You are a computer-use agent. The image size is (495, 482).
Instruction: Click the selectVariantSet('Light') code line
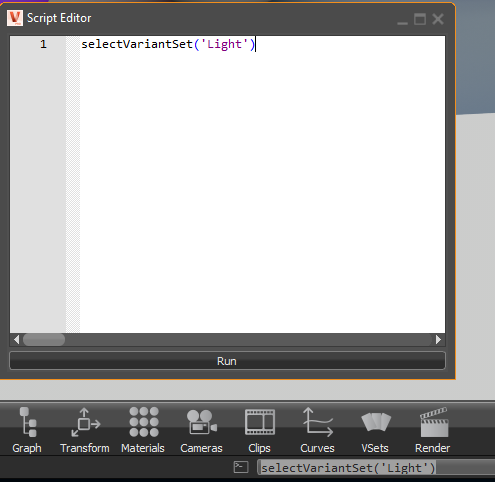click(168, 44)
